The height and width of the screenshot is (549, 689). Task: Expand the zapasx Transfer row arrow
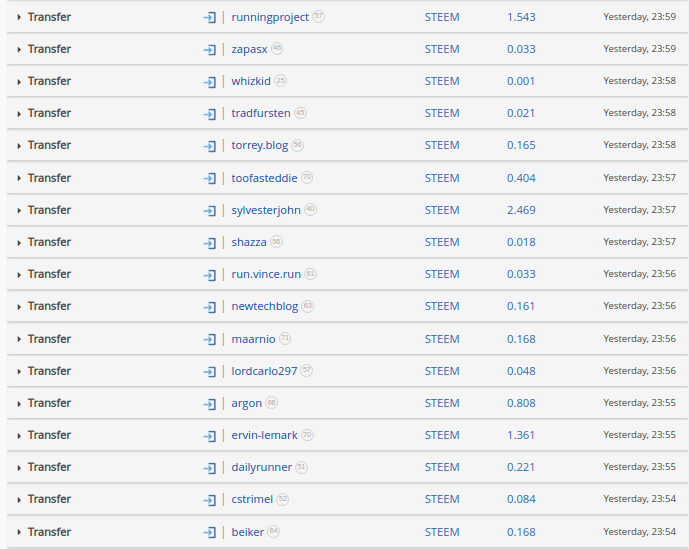point(19,50)
